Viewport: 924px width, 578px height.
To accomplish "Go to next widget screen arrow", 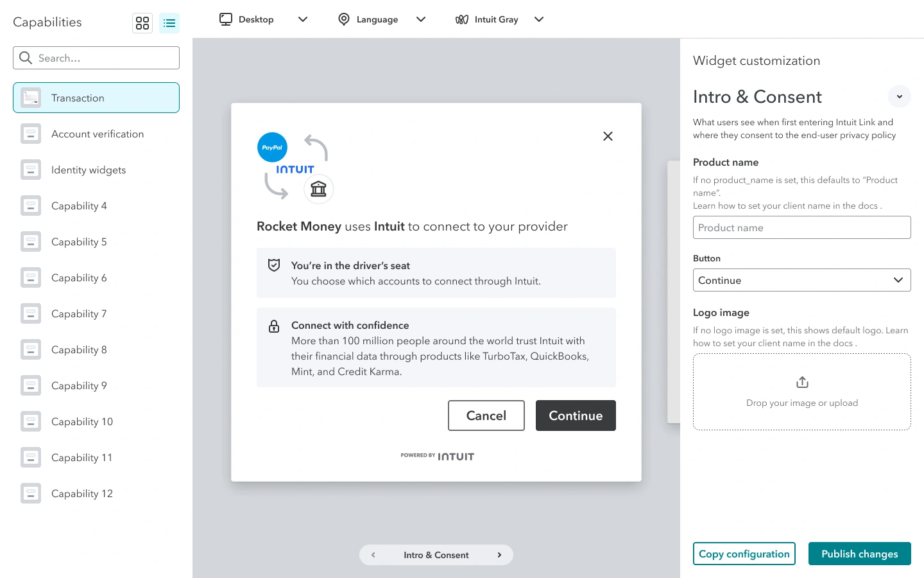I will [x=499, y=555].
